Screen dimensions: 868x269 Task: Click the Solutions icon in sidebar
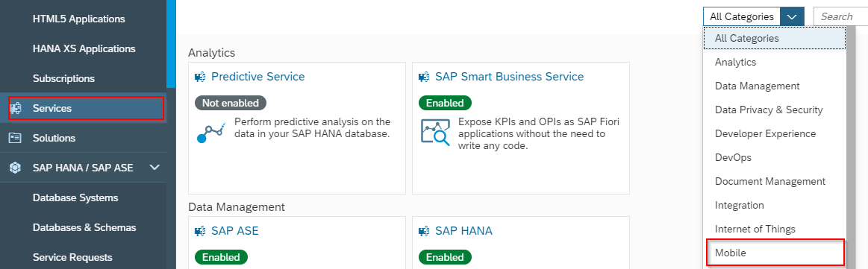tap(15, 138)
